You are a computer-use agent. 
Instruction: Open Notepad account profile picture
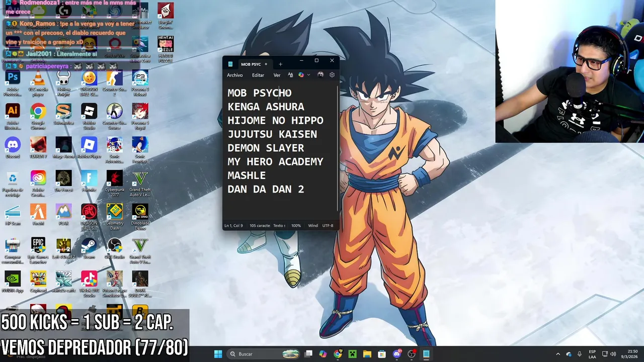[320, 75]
